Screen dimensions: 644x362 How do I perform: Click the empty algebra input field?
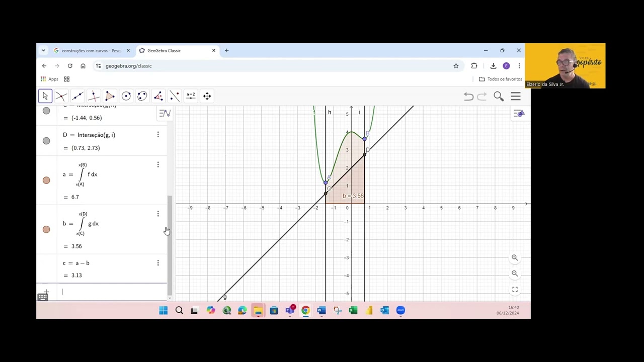[x=111, y=292]
